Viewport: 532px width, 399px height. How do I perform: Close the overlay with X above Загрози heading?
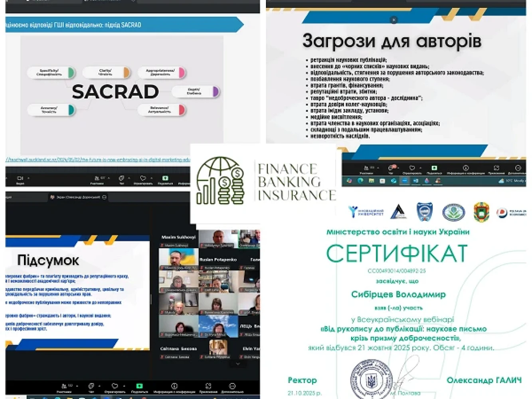pyautogui.click(x=394, y=20)
